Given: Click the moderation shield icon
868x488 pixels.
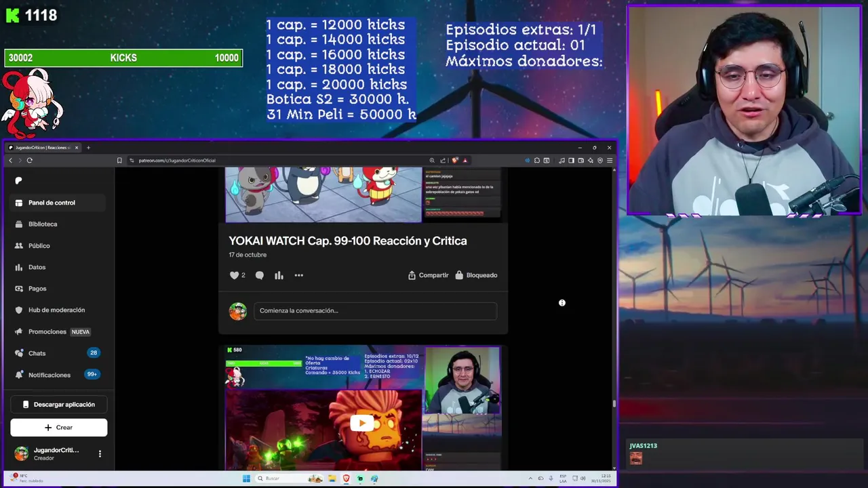Looking at the screenshot, I should (19, 310).
